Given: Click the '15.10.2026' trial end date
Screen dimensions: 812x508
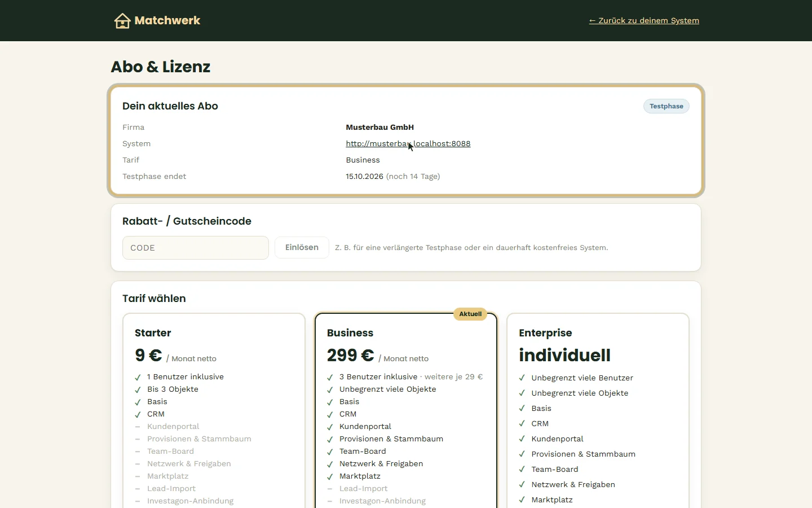Looking at the screenshot, I should point(364,176).
